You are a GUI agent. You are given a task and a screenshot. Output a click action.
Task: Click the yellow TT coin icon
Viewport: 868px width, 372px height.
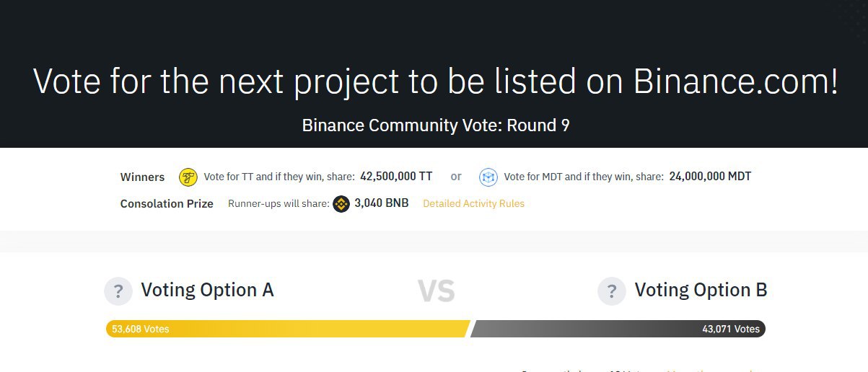point(188,177)
